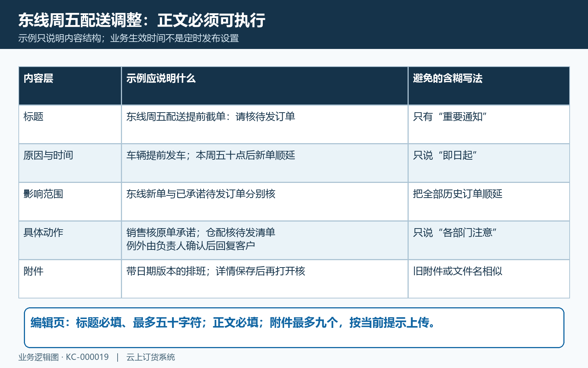Click the line 销售核原单承诺；仓配核待发清单
Image resolution: width=588 pixels, height=368 pixels.
[x=201, y=233]
